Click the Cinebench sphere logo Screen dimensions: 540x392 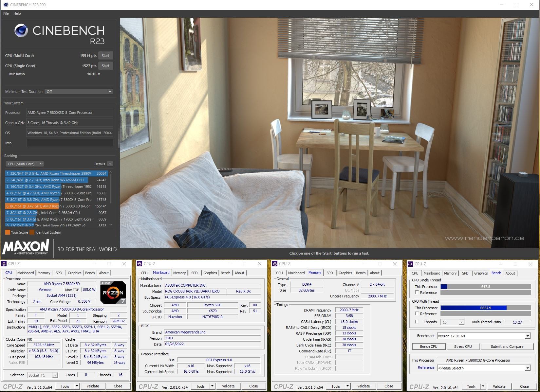21,31
